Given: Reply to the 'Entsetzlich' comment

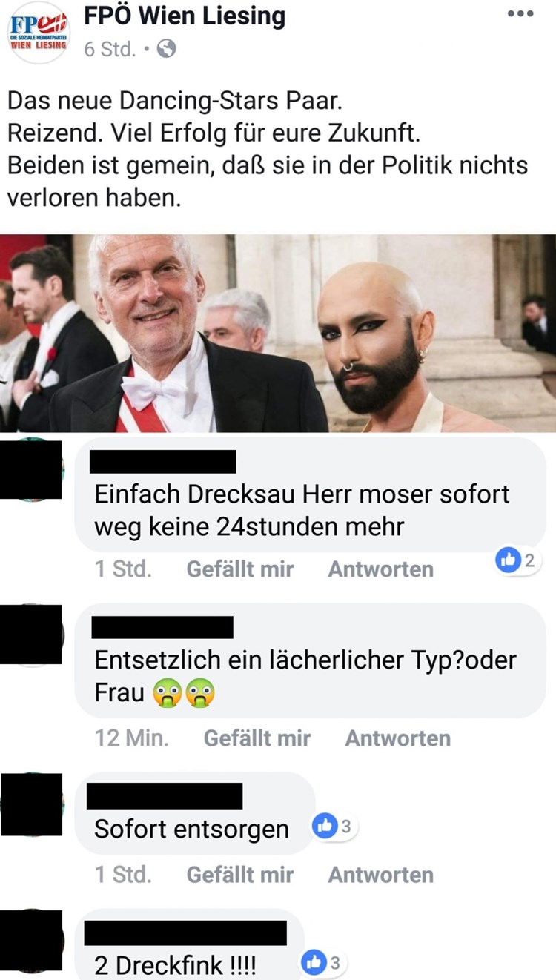Looking at the screenshot, I should click(397, 738).
